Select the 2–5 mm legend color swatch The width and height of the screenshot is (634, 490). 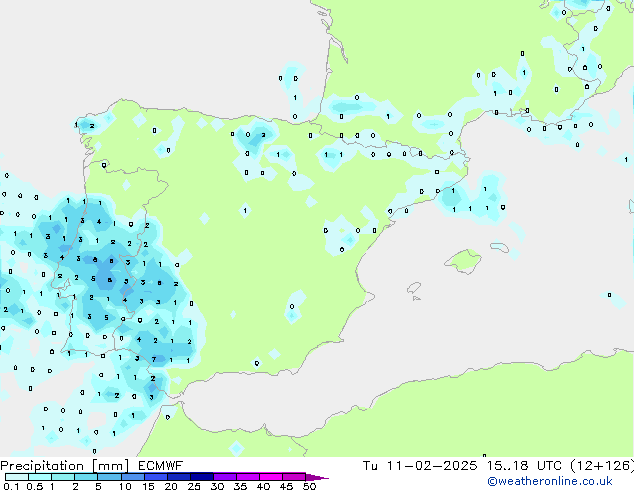click(x=86, y=477)
